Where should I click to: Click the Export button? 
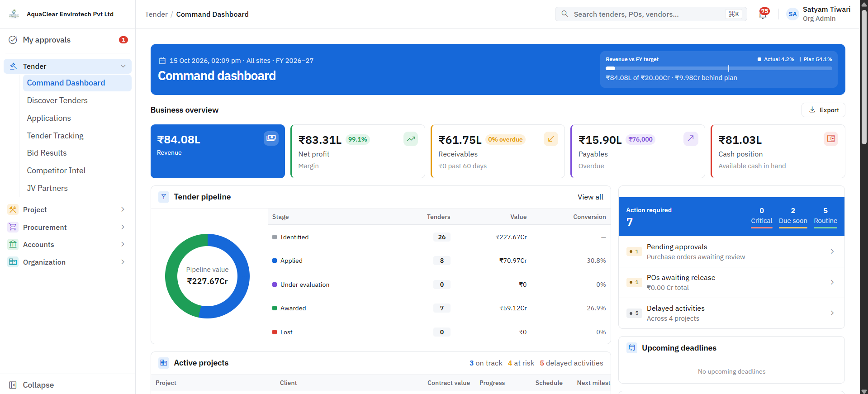[x=823, y=110]
